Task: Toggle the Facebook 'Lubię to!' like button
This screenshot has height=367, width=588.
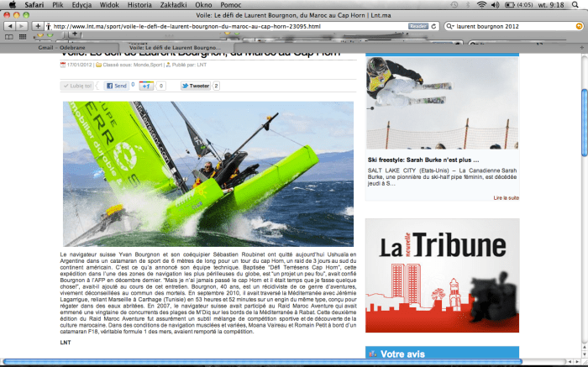Action: click(78, 86)
